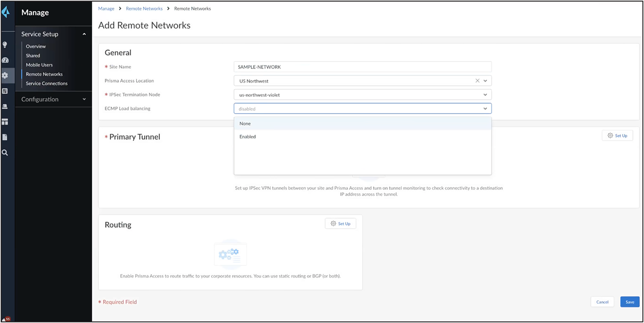Click the last Remote Networks breadcrumb text
Viewport: 644px width, 323px height.
coord(192,9)
